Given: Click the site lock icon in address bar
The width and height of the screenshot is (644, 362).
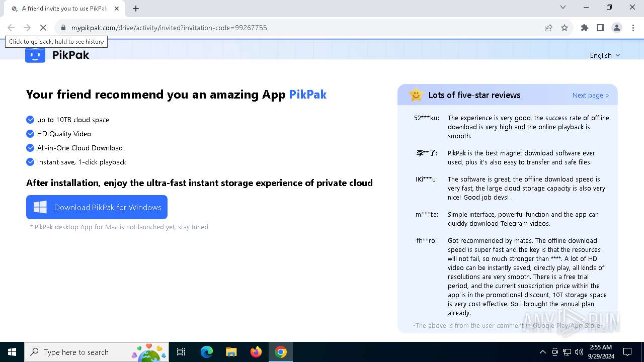Looking at the screenshot, I should (63, 28).
